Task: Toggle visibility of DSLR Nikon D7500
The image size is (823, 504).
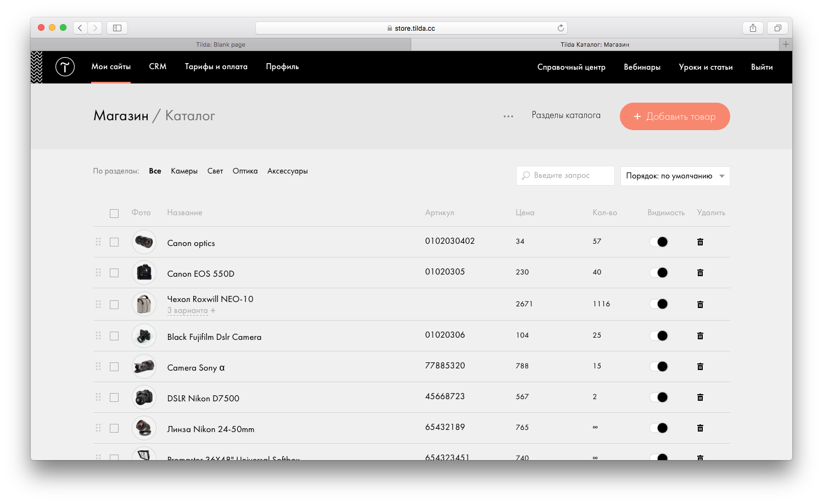Action: (x=658, y=397)
